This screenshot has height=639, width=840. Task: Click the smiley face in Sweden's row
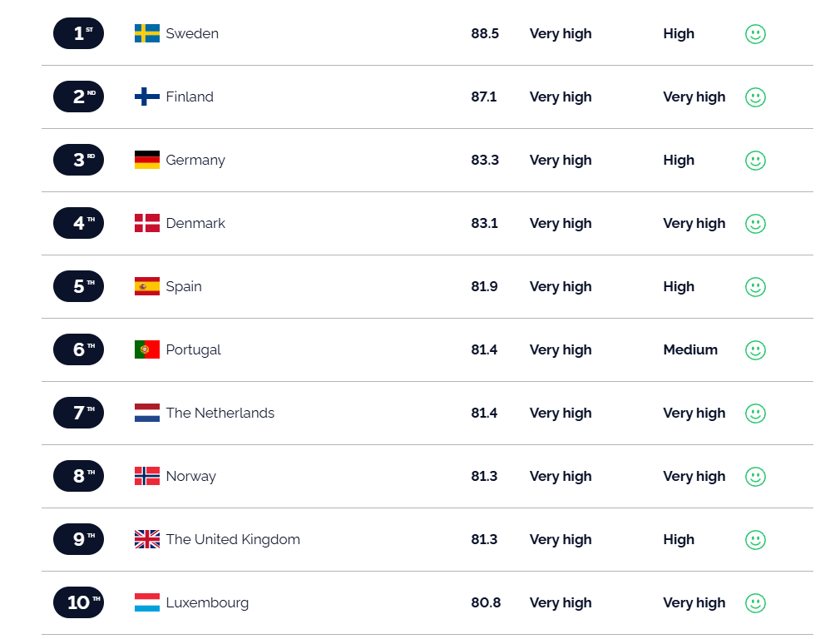coord(755,34)
